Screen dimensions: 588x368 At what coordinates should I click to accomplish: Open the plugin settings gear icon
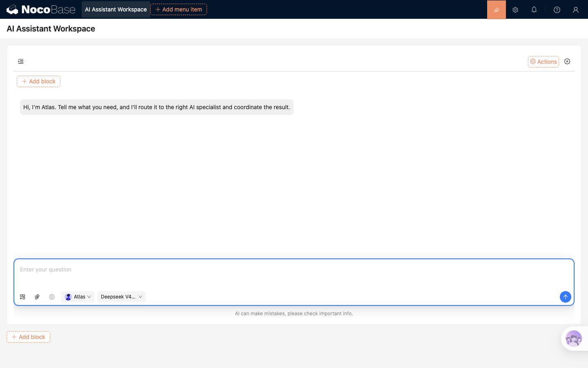(x=515, y=10)
